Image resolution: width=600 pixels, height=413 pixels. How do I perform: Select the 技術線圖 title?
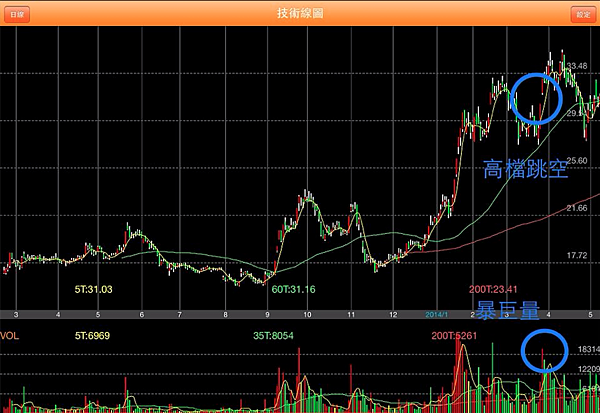[x=300, y=13]
